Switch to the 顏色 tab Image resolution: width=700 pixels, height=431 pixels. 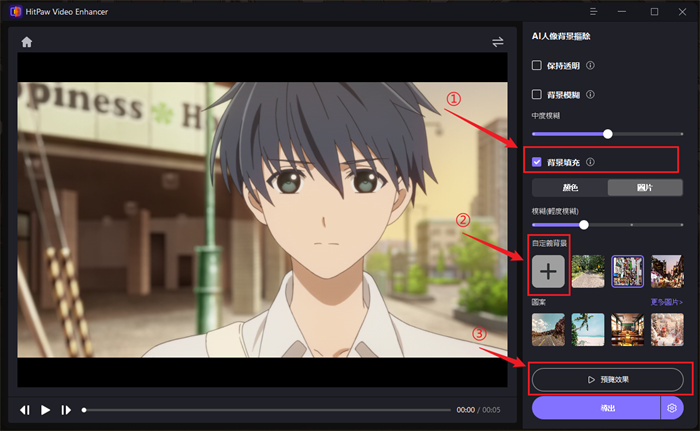569,187
